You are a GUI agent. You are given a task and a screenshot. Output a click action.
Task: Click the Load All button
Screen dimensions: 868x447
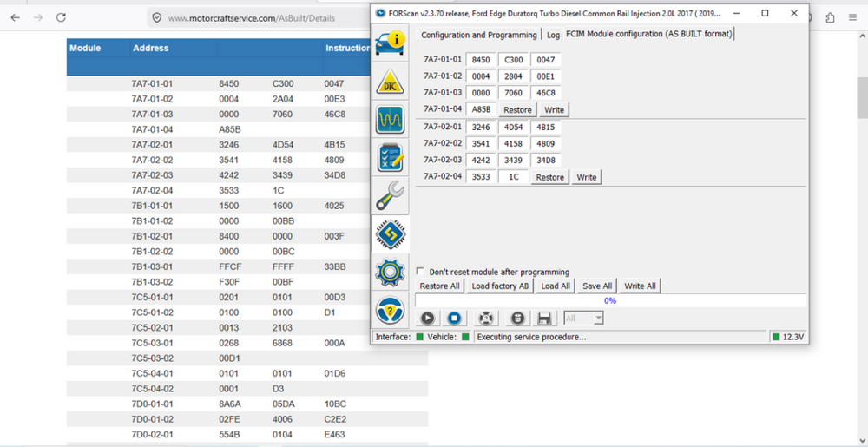tap(556, 286)
